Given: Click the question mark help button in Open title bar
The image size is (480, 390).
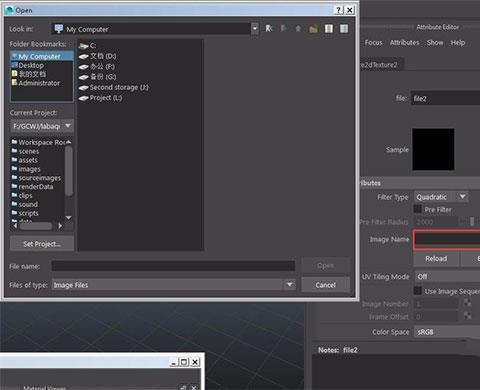Looking at the screenshot, I should tap(339, 10).
